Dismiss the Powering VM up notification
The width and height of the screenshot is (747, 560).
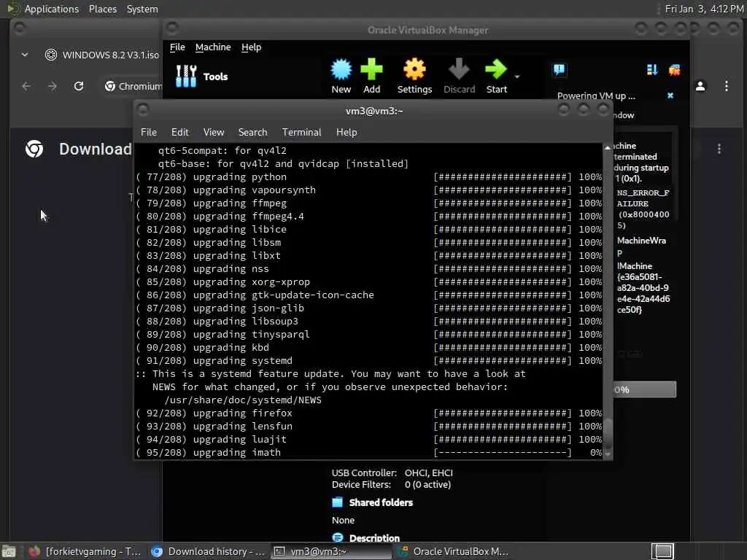tap(670, 96)
